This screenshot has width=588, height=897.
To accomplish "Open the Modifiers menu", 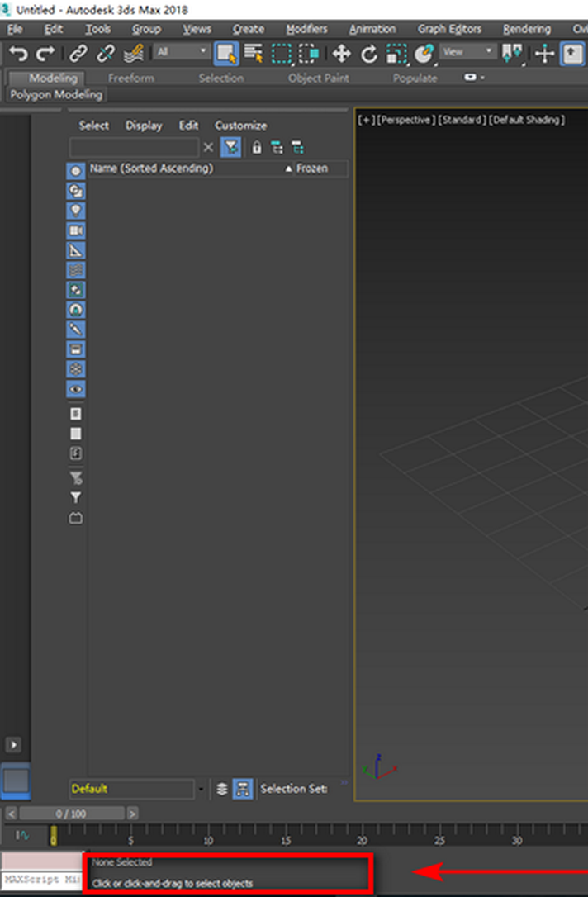I will tap(306, 29).
